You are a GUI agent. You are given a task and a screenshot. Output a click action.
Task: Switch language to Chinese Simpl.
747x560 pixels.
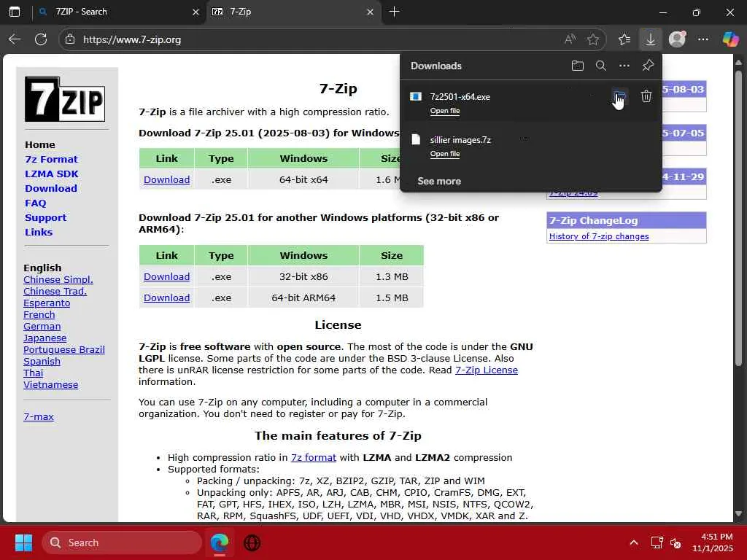coord(58,279)
